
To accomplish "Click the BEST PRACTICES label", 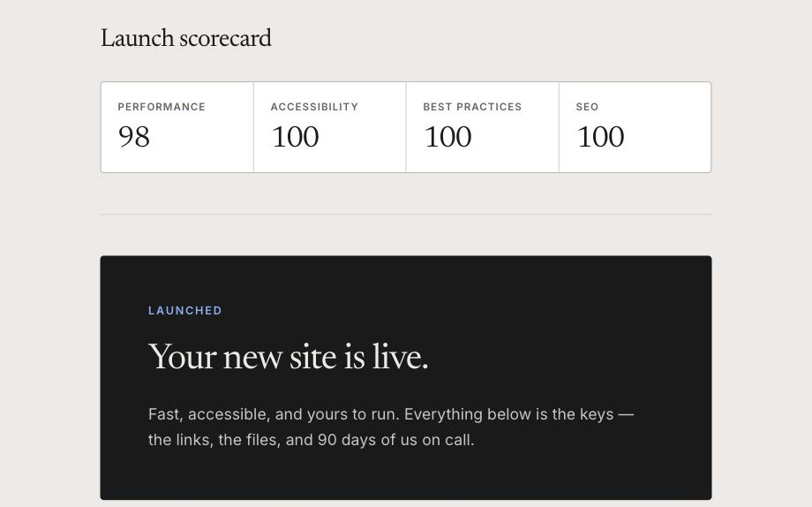I will [x=472, y=107].
